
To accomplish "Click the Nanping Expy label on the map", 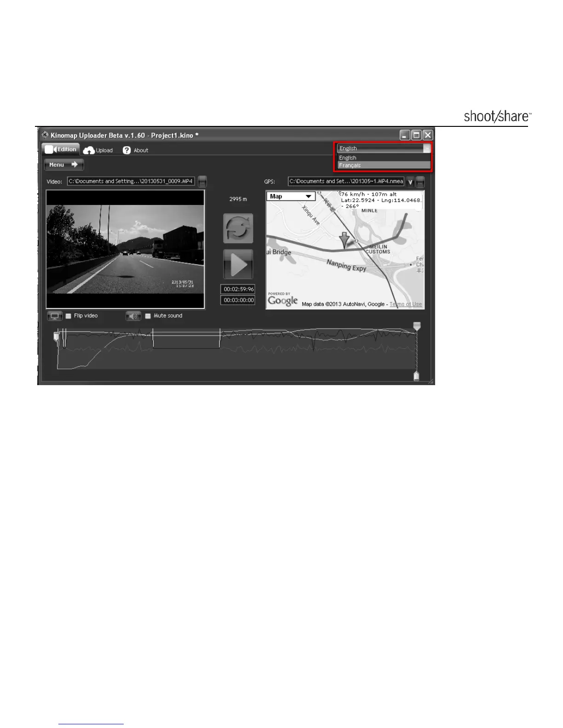I will click(x=346, y=265).
